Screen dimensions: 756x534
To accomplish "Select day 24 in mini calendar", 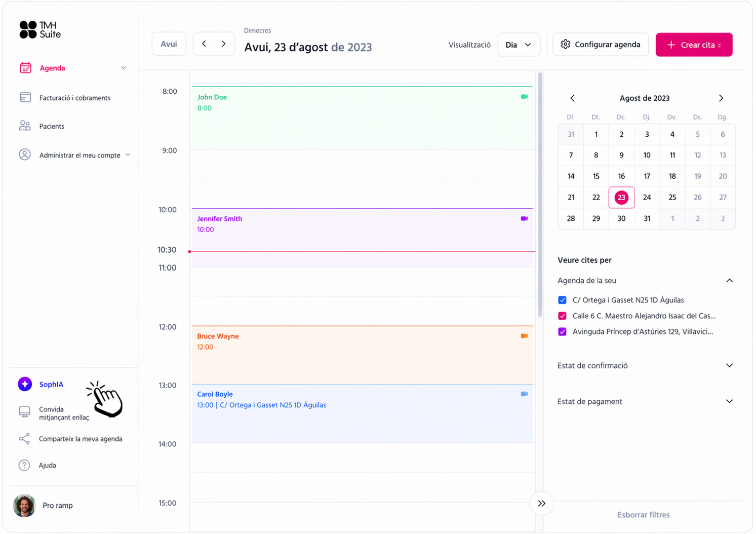I will click(x=647, y=198).
